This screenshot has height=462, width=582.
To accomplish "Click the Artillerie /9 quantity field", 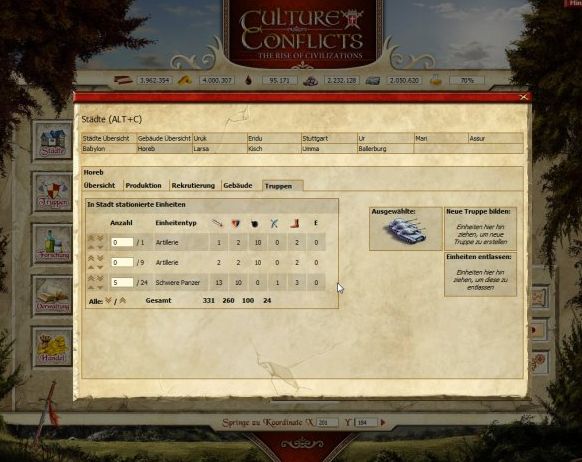I will point(122,262).
